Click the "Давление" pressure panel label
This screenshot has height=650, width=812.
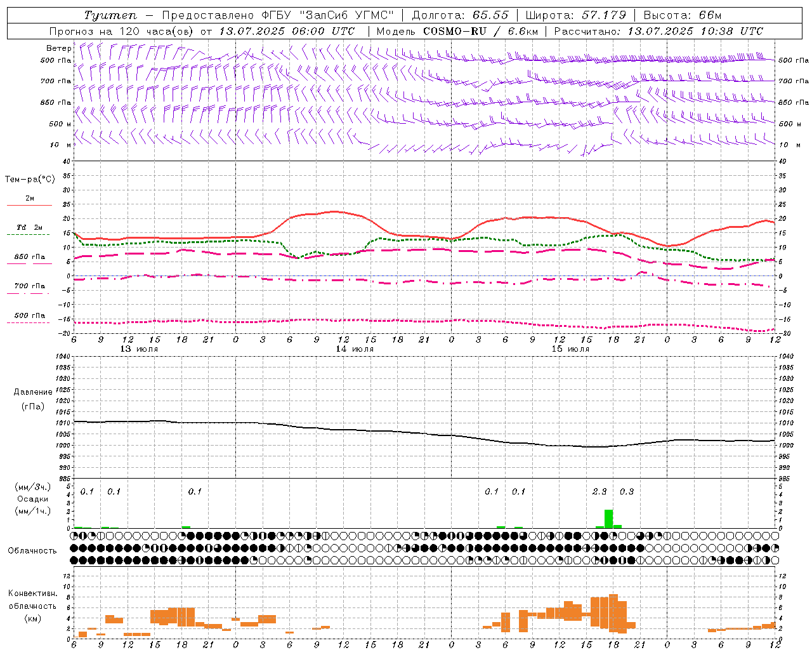33,392
